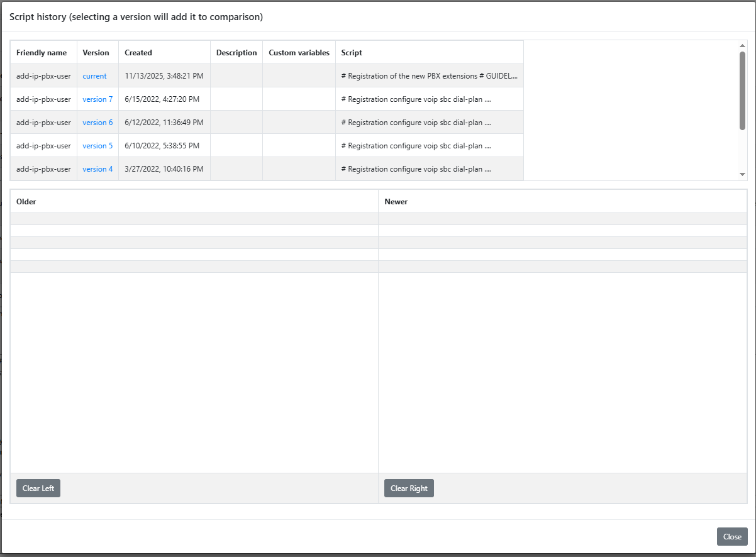Add 'version 6' to comparison
Image resolution: width=756 pixels, height=557 pixels.
click(x=97, y=123)
